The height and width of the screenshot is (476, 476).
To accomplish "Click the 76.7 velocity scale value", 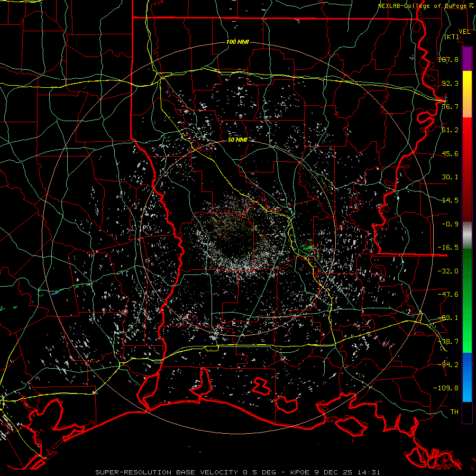I will pos(450,106).
